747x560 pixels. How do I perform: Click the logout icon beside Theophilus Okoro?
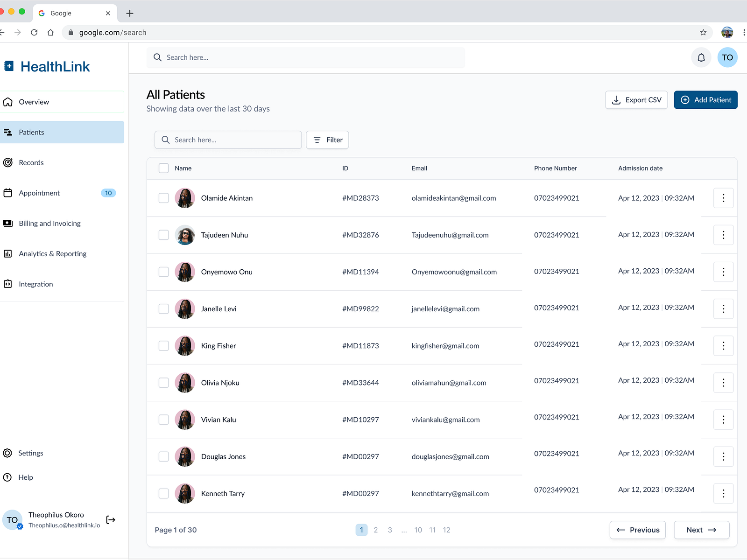(x=111, y=520)
